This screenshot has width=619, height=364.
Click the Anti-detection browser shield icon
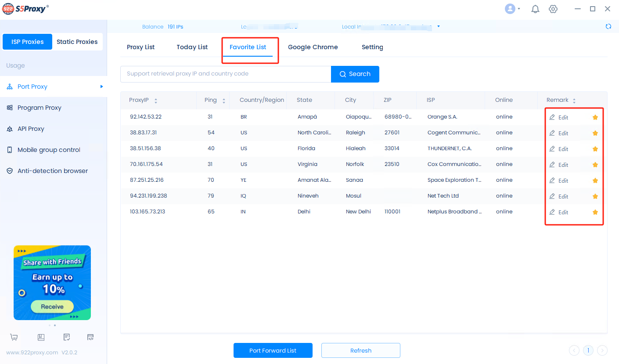10,171
